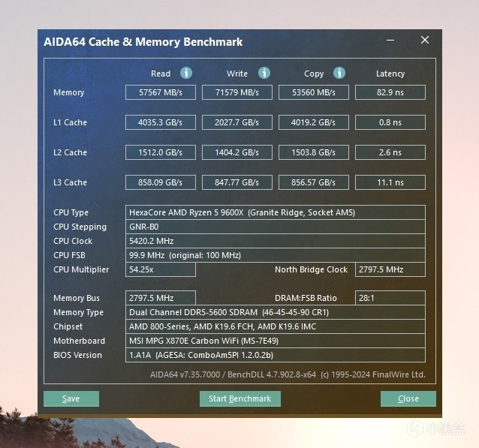479x448 pixels.
Task: Click the AIDA64 Cache & Memory Benchmark title
Action: click(143, 42)
